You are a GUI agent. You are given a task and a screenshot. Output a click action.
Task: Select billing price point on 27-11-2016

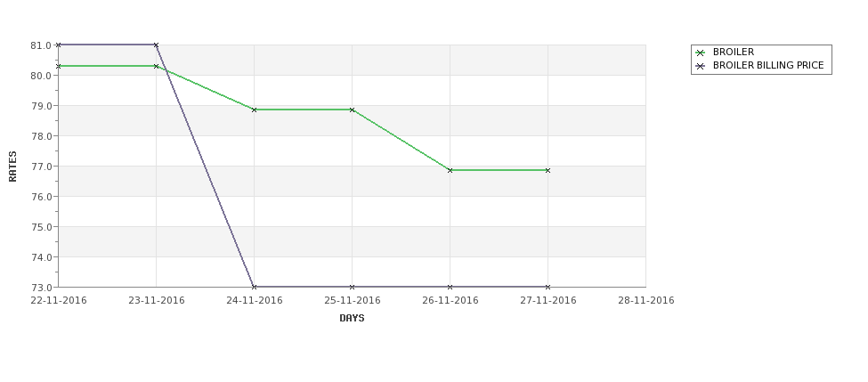[x=548, y=287]
